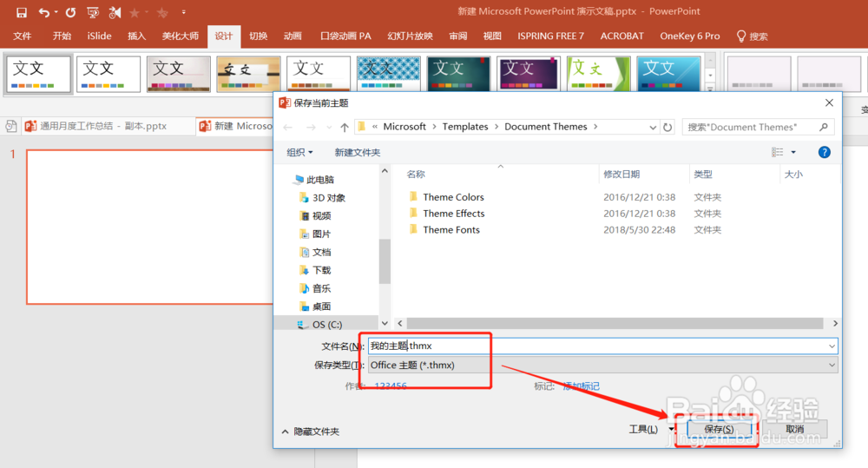Refresh the Document Themes folder
Screen dimensions: 868x468
click(667, 128)
